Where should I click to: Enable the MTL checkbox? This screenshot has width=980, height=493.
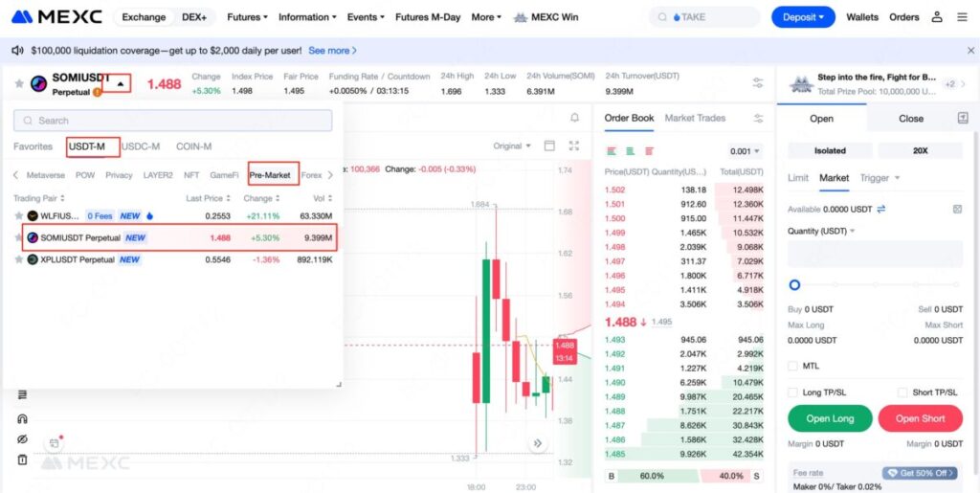[793, 366]
